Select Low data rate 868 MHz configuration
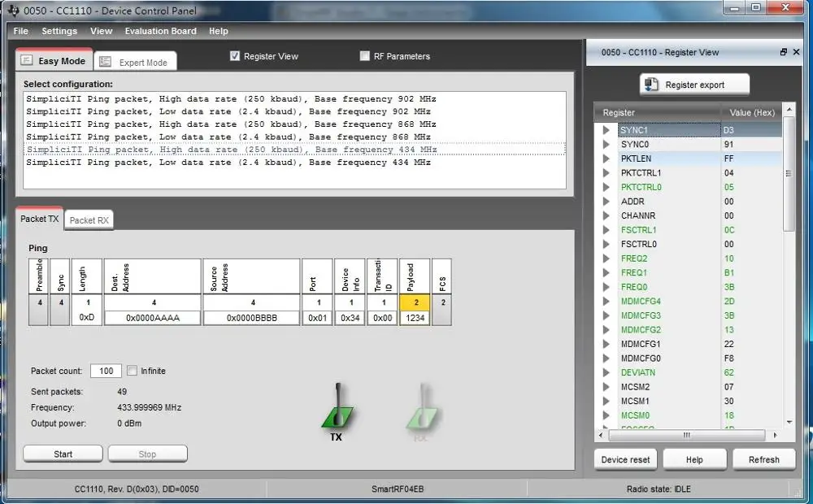Image resolution: width=813 pixels, height=504 pixels. click(x=294, y=137)
